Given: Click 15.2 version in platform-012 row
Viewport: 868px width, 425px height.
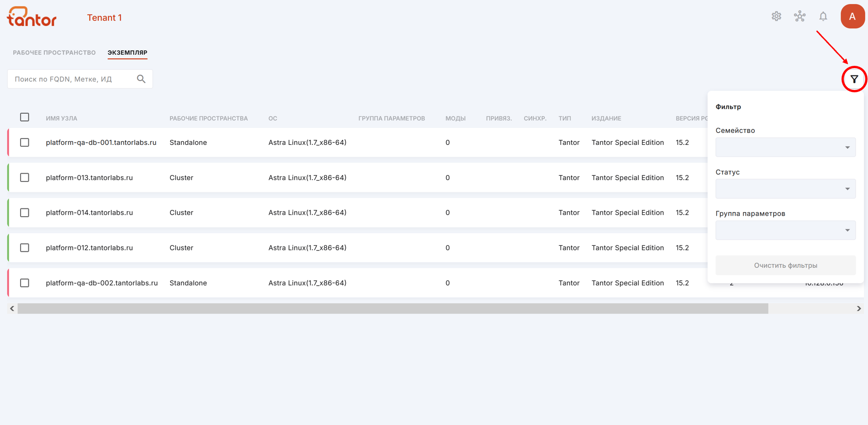Looking at the screenshot, I should (x=682, y=248).
